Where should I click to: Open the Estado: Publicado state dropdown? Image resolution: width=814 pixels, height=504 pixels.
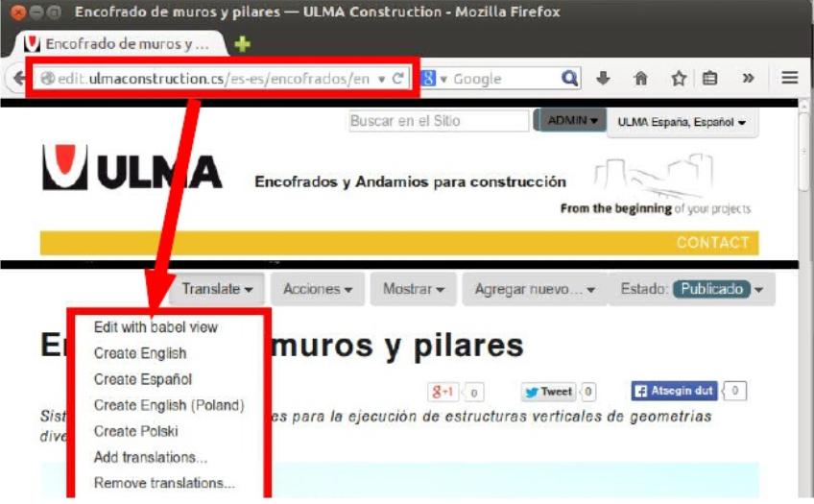(692, 289)
